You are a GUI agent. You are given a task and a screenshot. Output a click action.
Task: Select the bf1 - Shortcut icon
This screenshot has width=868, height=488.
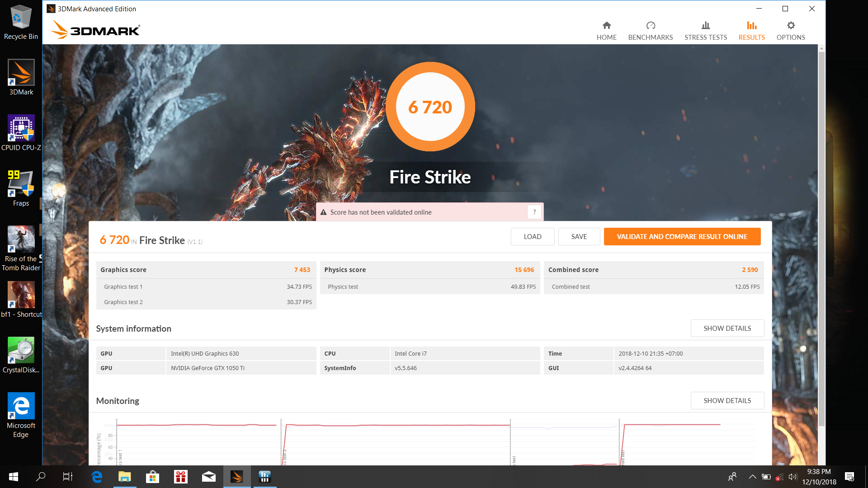point(21,300)
